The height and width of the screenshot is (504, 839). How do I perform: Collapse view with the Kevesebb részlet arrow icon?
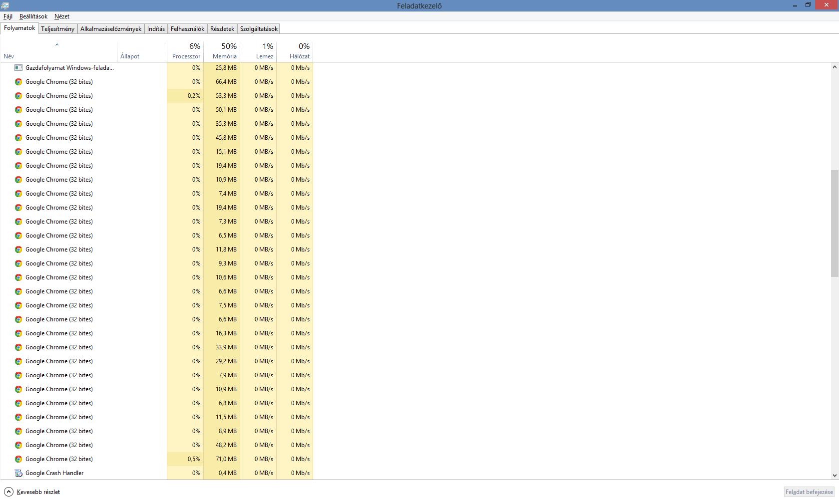coord(8,492)
